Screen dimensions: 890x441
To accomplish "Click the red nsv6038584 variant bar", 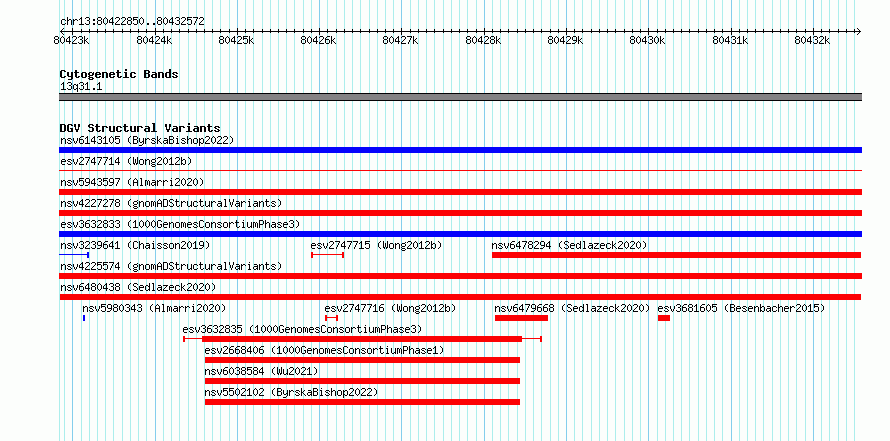I will (362, 381).
